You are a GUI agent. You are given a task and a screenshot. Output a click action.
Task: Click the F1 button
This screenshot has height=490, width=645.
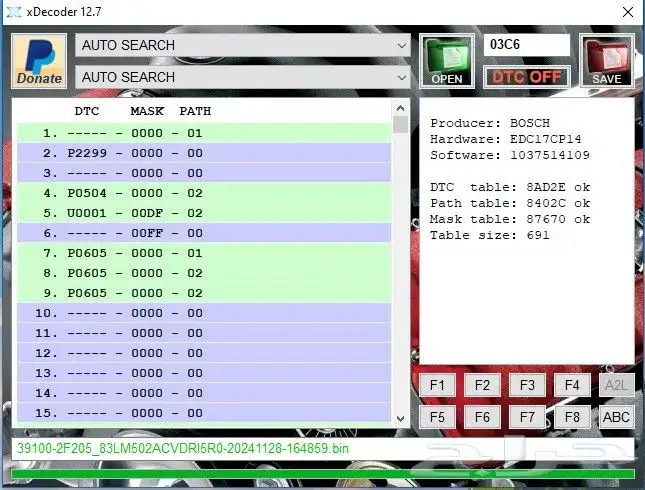coord(437,385)
